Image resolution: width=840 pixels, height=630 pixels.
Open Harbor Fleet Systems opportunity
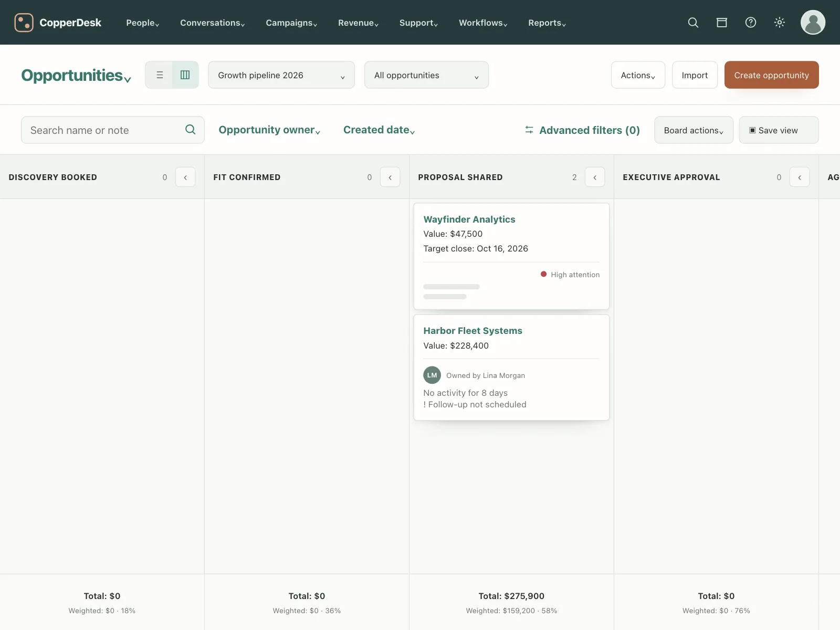pyautogui.click(x=473, y=331)
